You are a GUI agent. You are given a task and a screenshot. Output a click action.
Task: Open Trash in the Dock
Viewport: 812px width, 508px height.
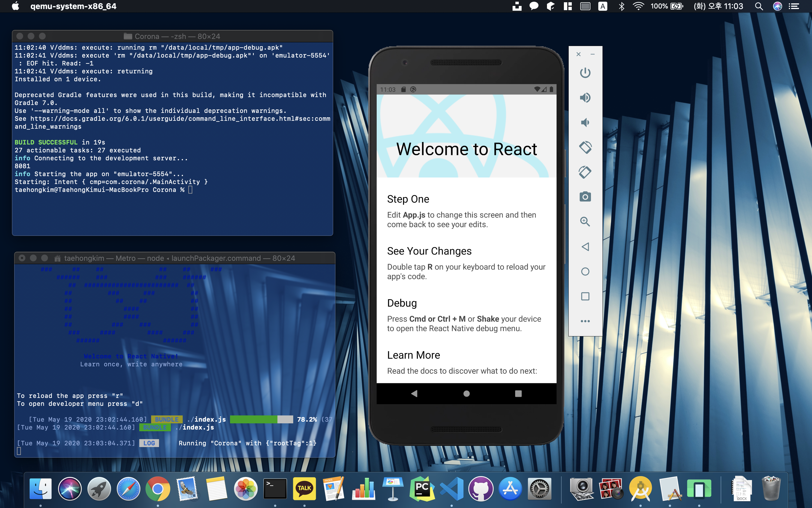[x=771, y=489]
